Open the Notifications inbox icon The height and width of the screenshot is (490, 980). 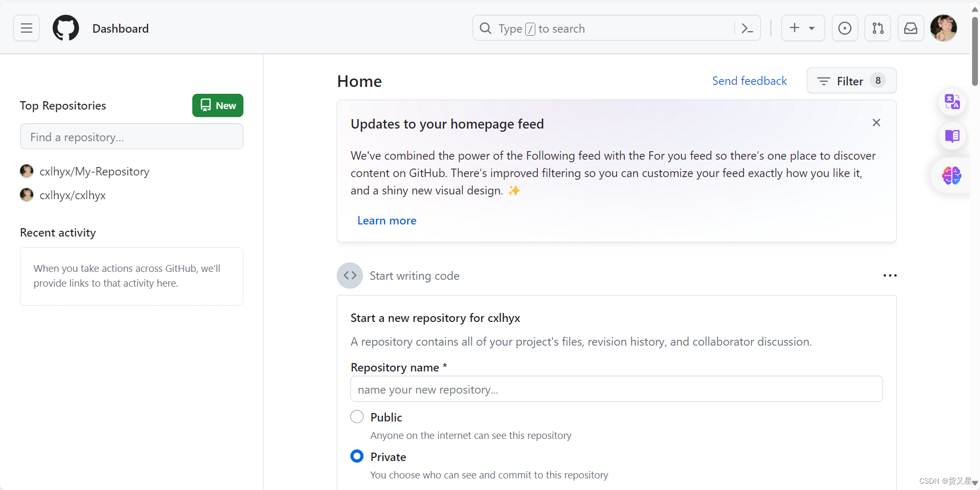(x=910, y=28)
